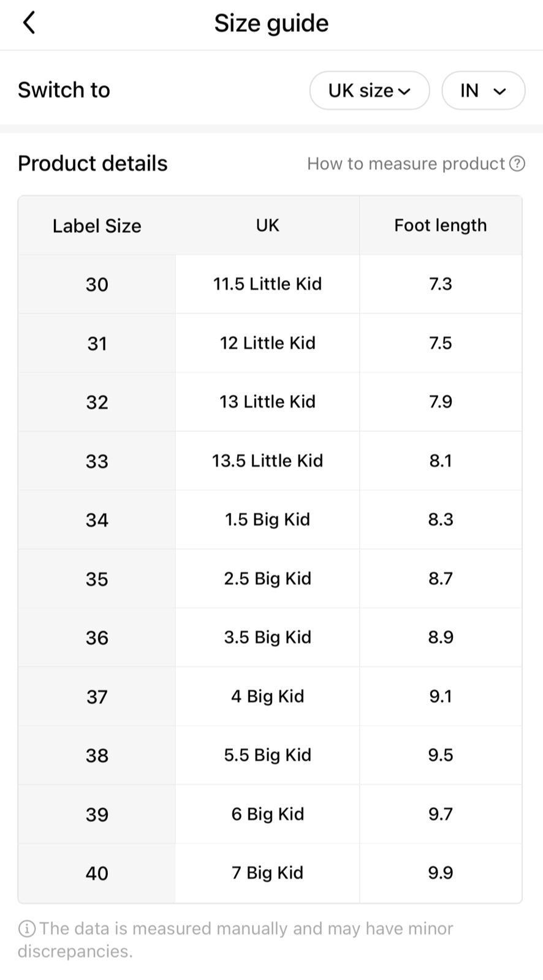Click label size 38 cell

click(97, 755)
